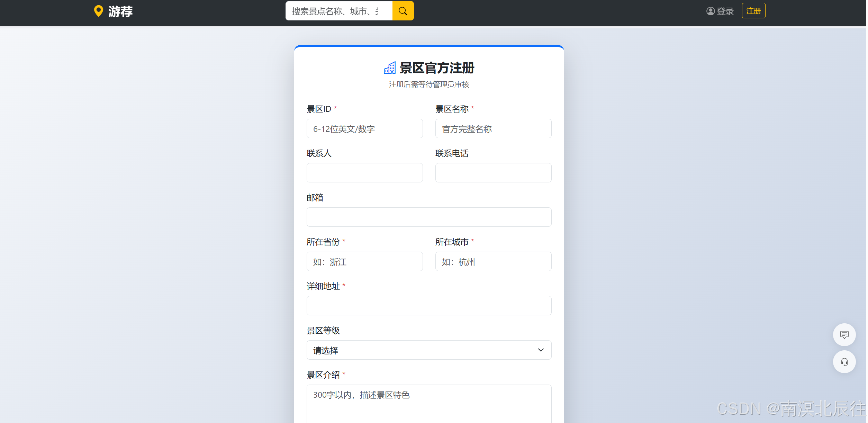The height and width of the screenshot is (423, 868).
Task: Focus the 景区ID input field
Action: pyautogui.click(x=364, y=128)
